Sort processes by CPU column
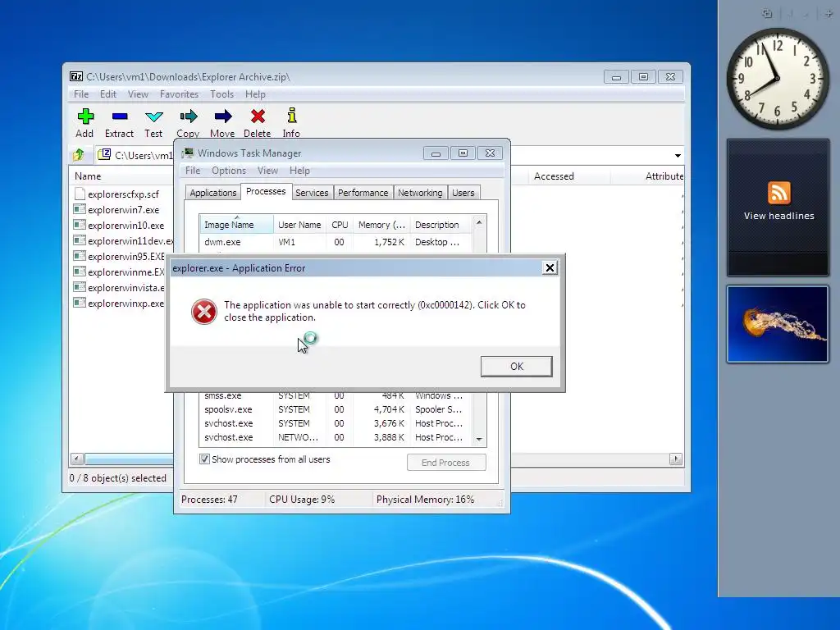 tap(340, 225)
